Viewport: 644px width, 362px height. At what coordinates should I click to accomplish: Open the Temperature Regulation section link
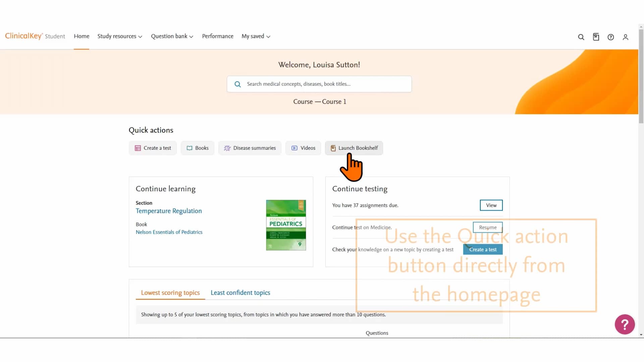tap(169, 211)
